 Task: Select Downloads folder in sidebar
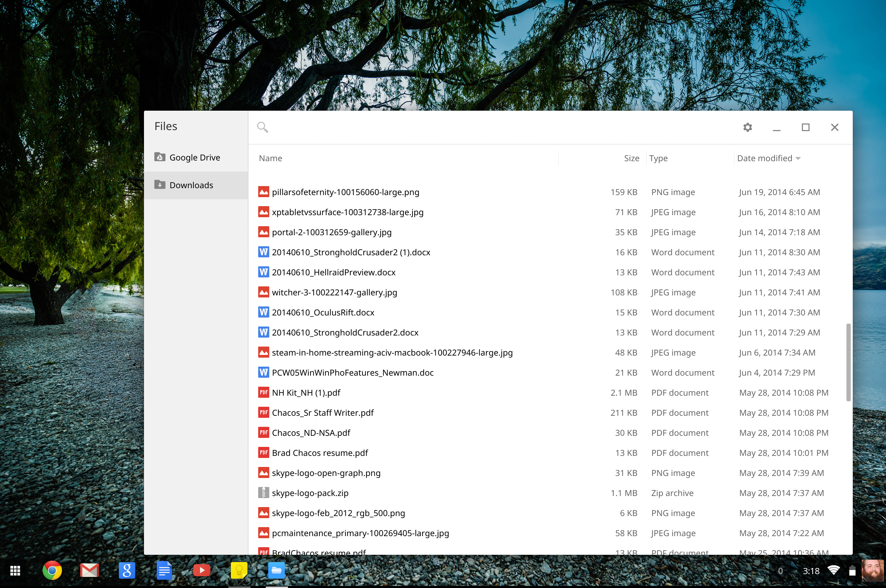tap(190, 185)
